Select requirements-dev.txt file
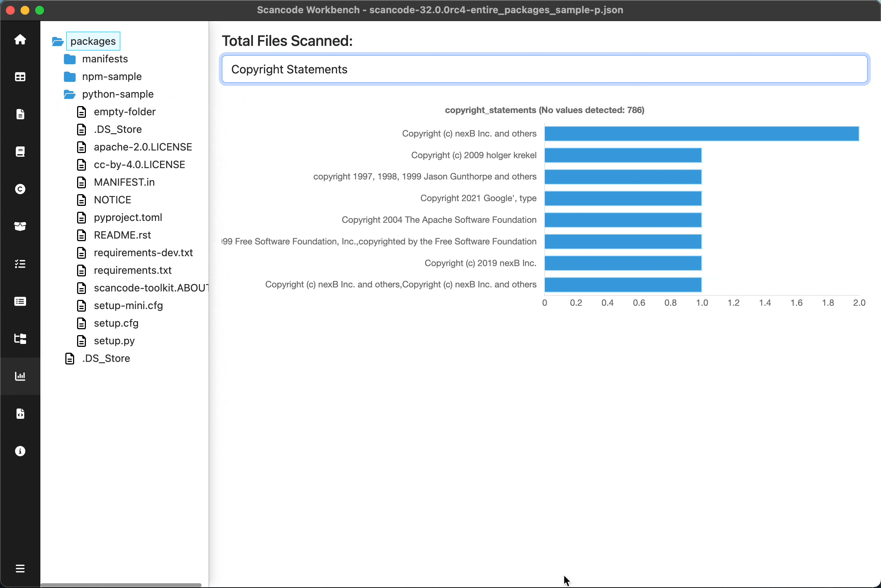Screen dimensions: 881x588 pos(143,253)
